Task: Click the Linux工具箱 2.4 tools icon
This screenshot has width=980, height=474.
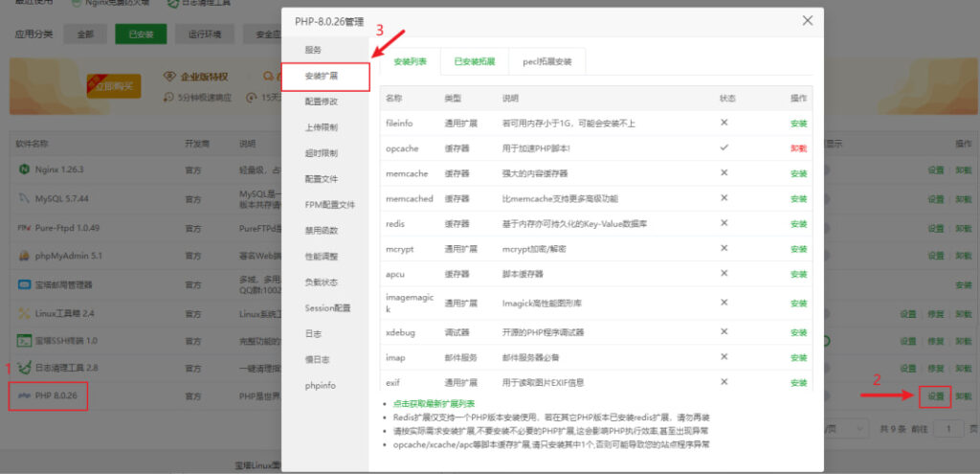Action: coord(24,313)
